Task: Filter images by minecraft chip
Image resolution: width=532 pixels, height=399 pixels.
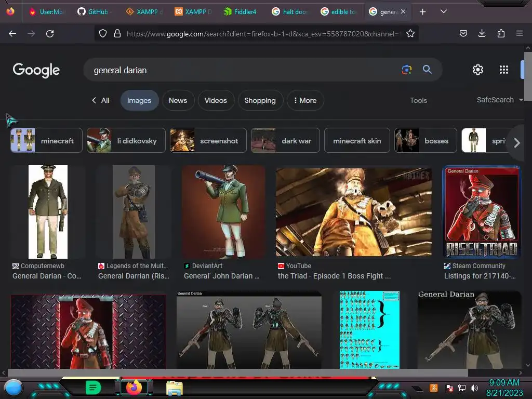Action: (x=46, y=140)
